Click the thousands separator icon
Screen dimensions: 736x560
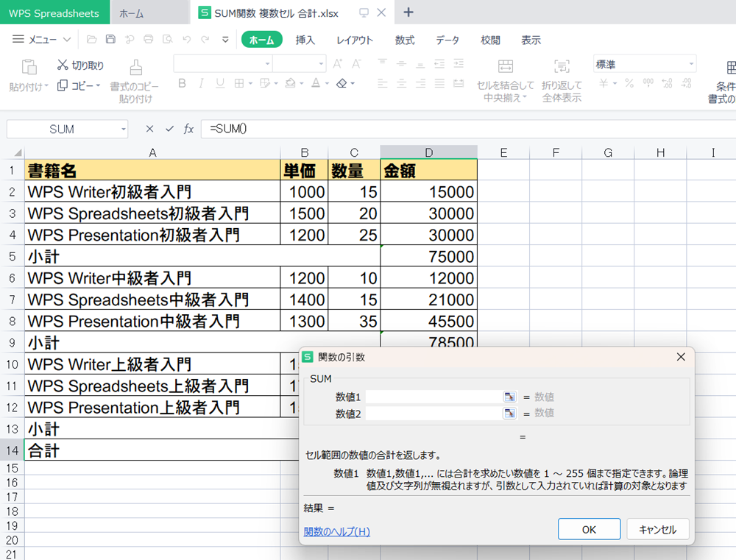pyautogui.click(x=648, y=84)
